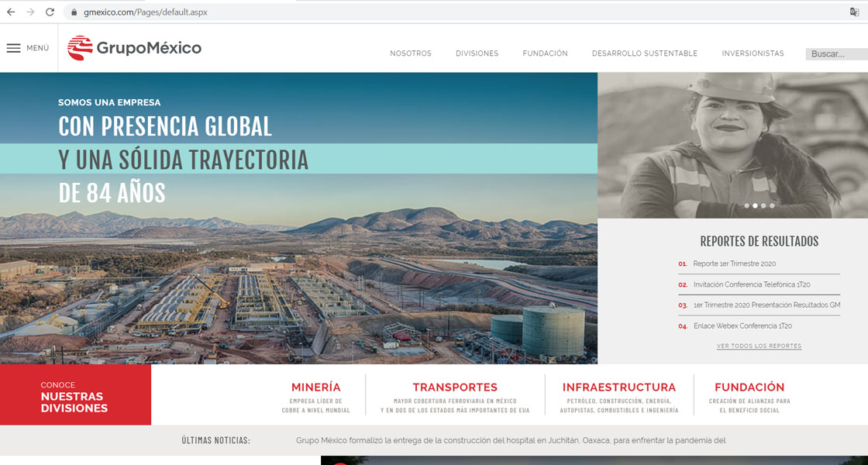Open the hamburger menu icon
The width and height of the screenshot is (868, 465).
[14, 48]
